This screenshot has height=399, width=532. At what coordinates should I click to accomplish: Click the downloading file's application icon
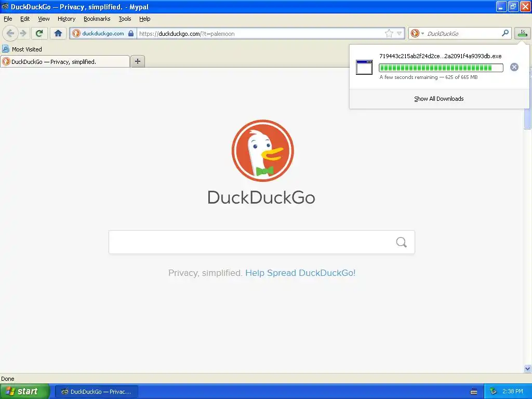(364, 67)
